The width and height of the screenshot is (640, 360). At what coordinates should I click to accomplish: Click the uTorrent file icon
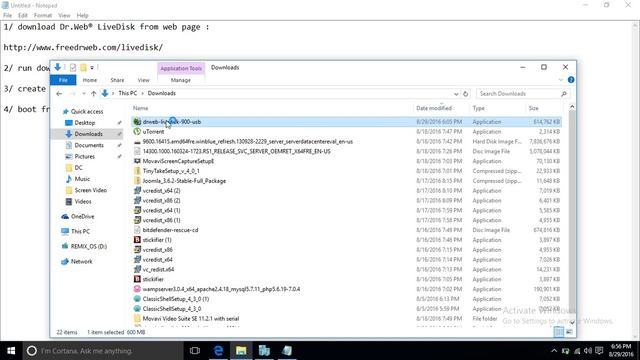[137, 131]
